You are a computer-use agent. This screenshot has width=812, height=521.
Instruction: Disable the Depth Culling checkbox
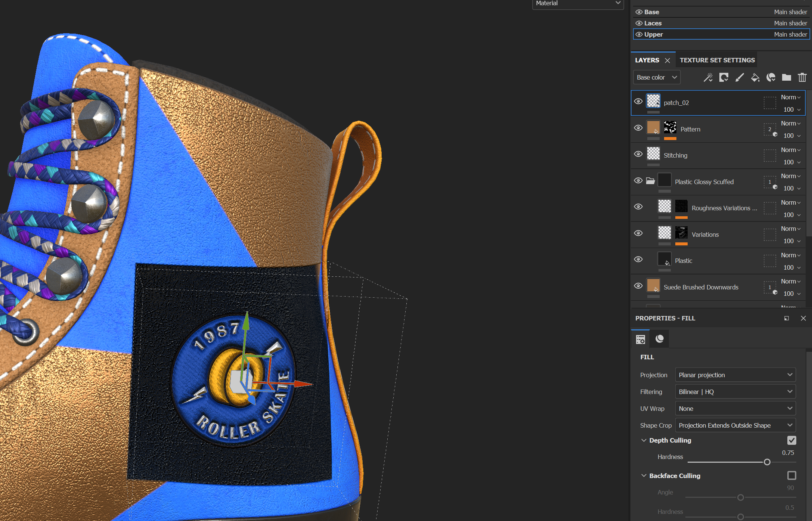pyautogui.click(x=791, y=440)
